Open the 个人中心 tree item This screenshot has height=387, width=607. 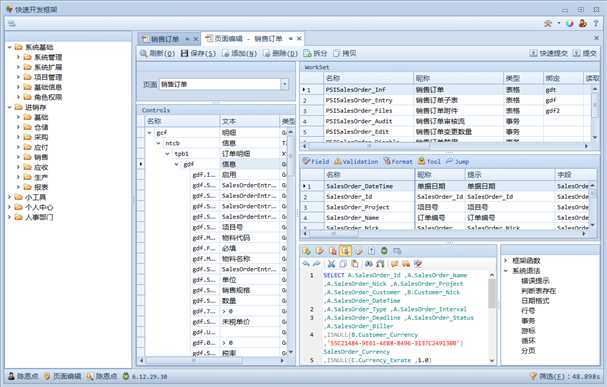[39, 207]
